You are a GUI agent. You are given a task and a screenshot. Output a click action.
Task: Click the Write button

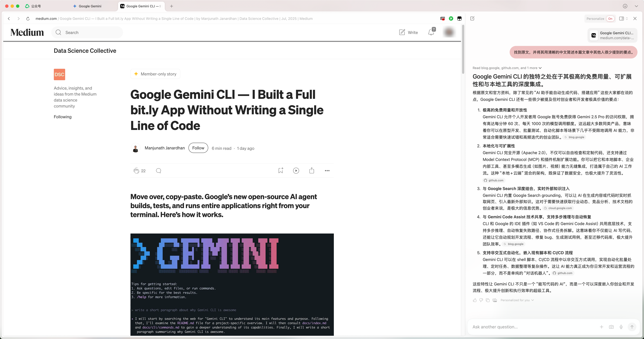pos(408,32)
